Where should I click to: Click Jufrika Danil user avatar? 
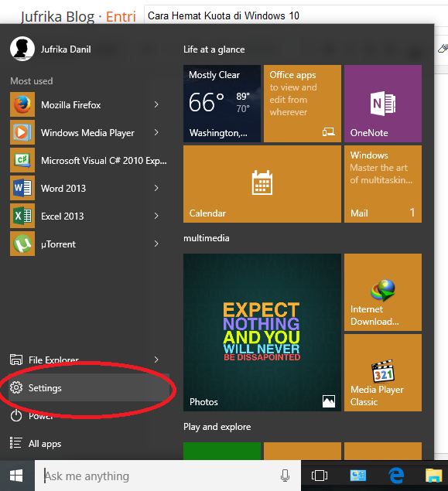point(22,49)
